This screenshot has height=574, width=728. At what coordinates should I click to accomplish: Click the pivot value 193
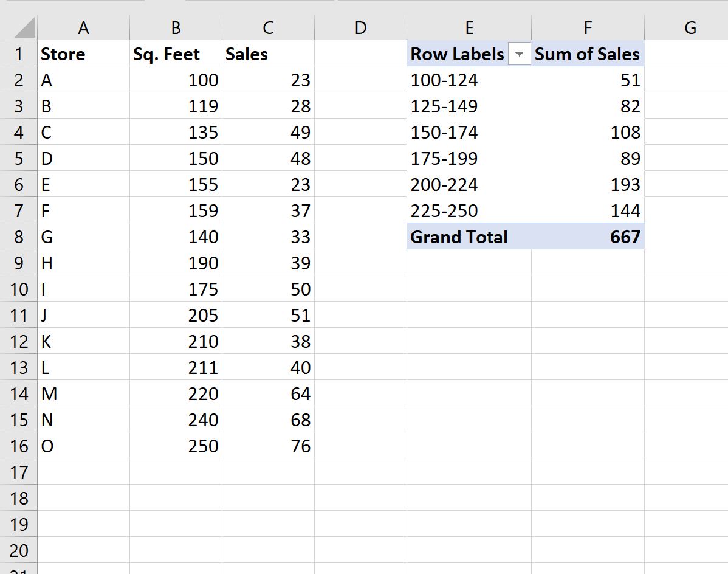587,185
